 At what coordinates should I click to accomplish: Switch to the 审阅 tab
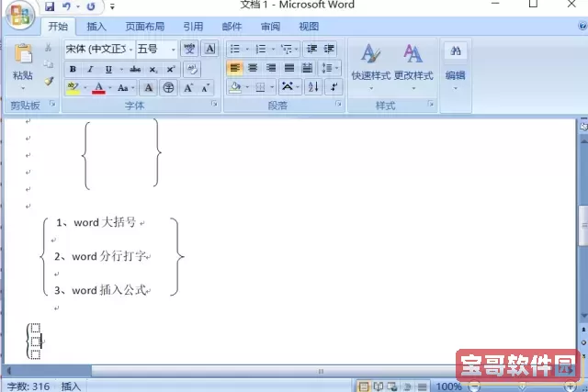[270, 27]
